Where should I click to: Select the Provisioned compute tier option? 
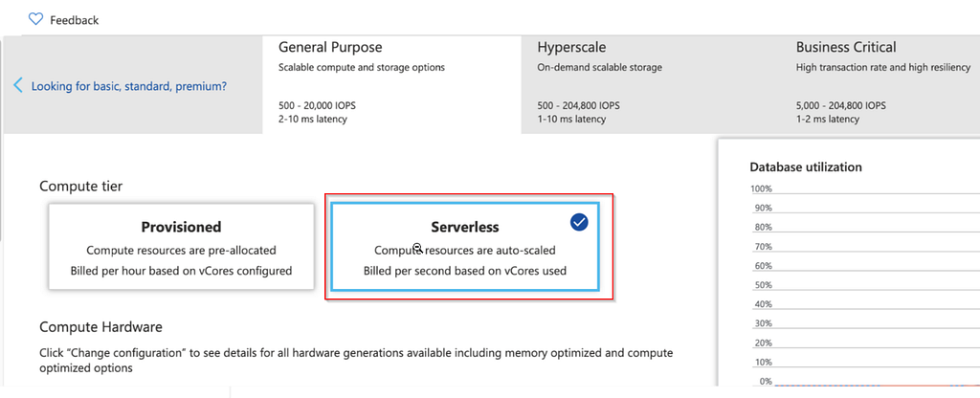coord(181,247)
